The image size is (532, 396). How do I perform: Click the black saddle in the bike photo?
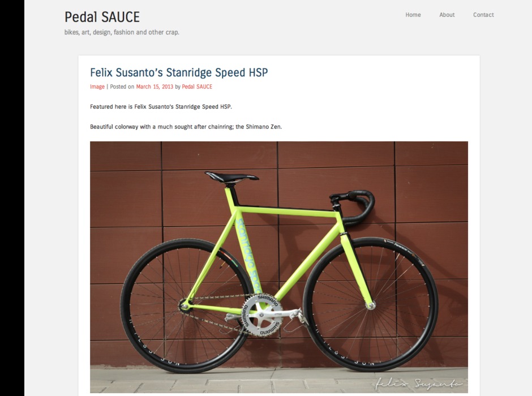(x=231, y=177)
